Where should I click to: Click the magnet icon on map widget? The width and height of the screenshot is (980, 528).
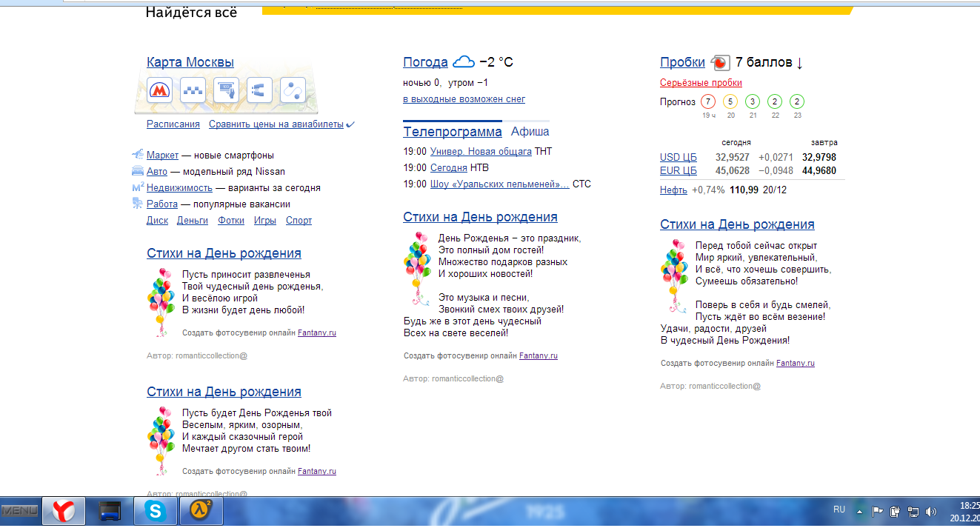[259, 90]
